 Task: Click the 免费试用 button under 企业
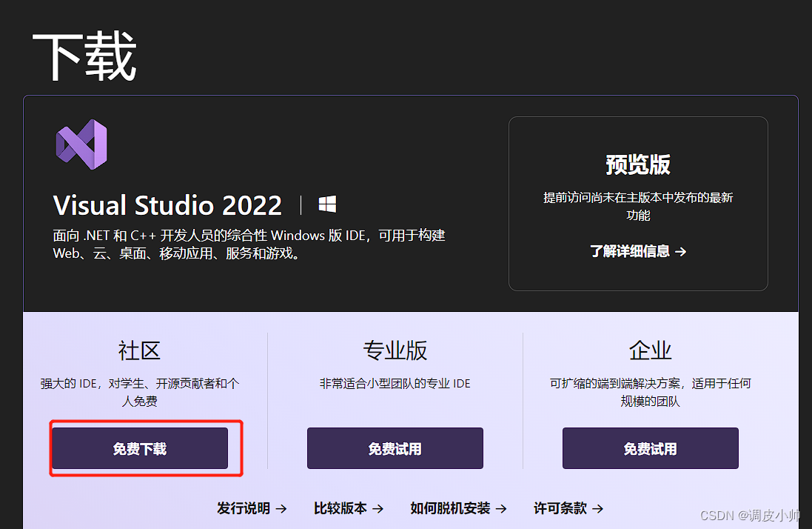tap(650, 448)
